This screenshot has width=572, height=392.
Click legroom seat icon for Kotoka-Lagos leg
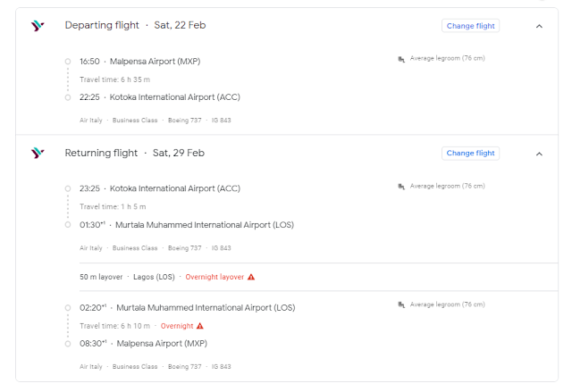(401, 187)
